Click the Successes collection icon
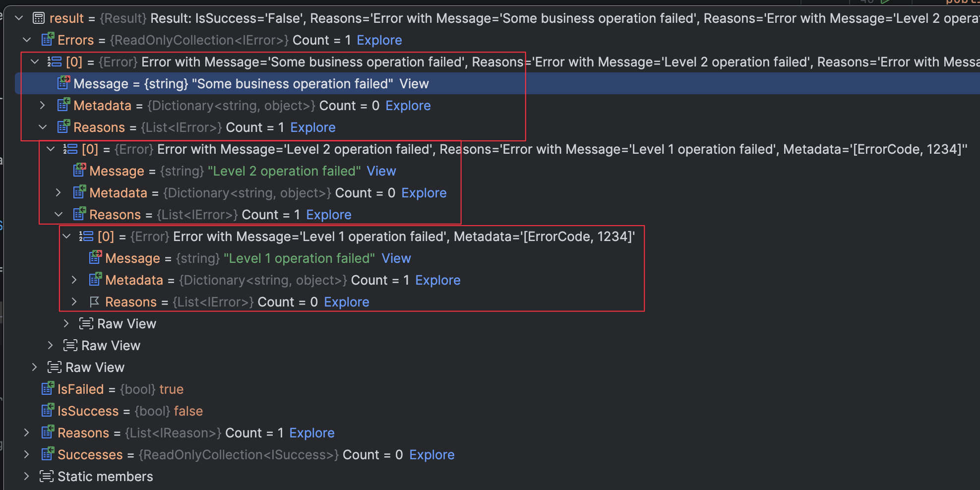 point(48,454)
